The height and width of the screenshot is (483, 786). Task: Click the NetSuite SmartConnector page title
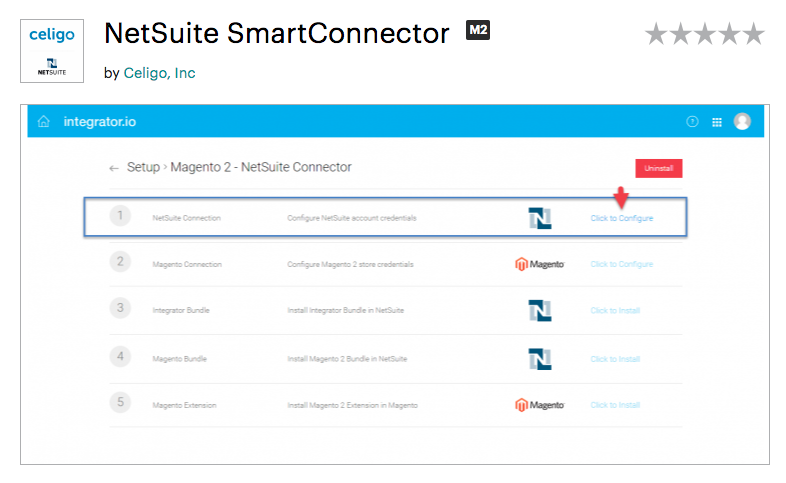pyautogui.click(x=277, y=34)
